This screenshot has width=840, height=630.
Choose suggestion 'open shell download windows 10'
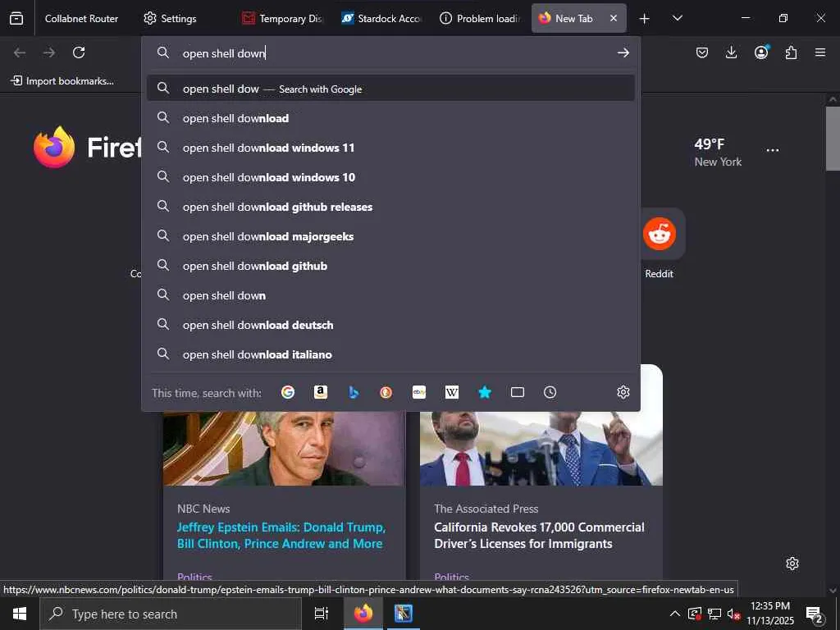390,177
